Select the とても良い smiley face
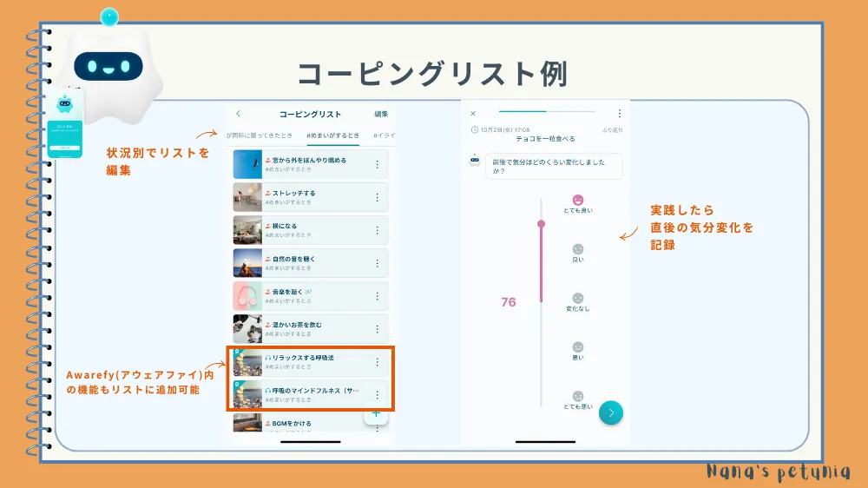This screenshot has height=488, width=868. click(578, 200)
